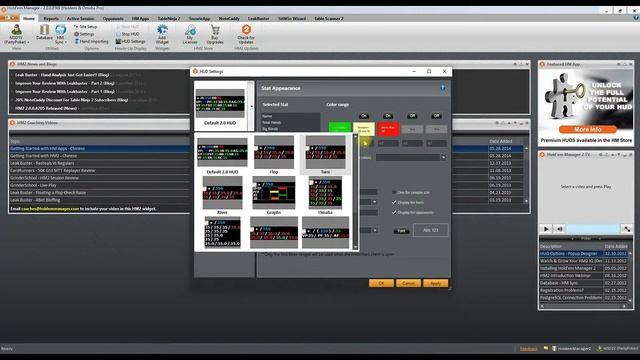Screen dimensions: 640x360
Task: Click the coaches email link
Action: (50, 209)
